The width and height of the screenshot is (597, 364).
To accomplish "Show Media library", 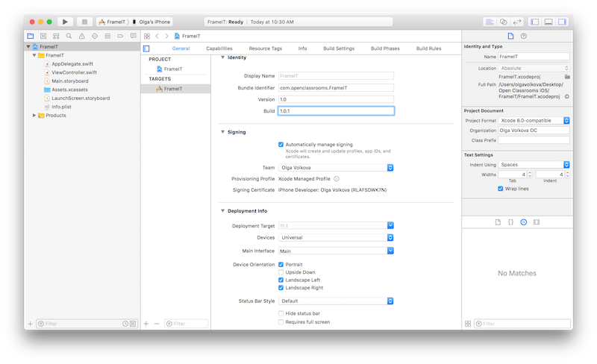I will pyautogui.click(x=537, y=222).
